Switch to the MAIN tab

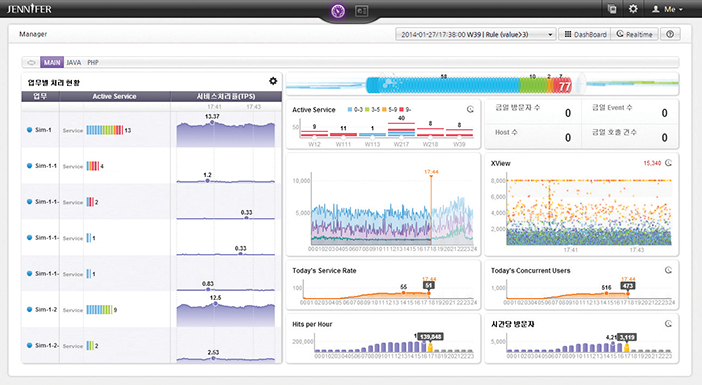click(52, 62)
